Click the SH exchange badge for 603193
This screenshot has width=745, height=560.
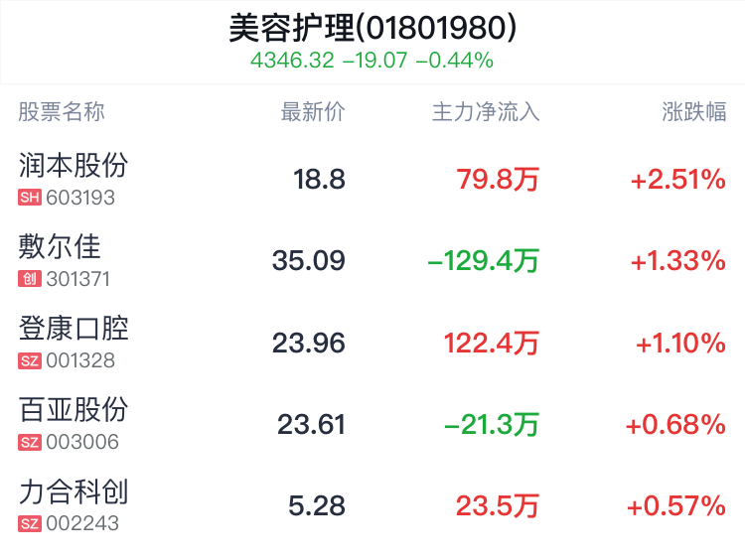pos(30,198)
